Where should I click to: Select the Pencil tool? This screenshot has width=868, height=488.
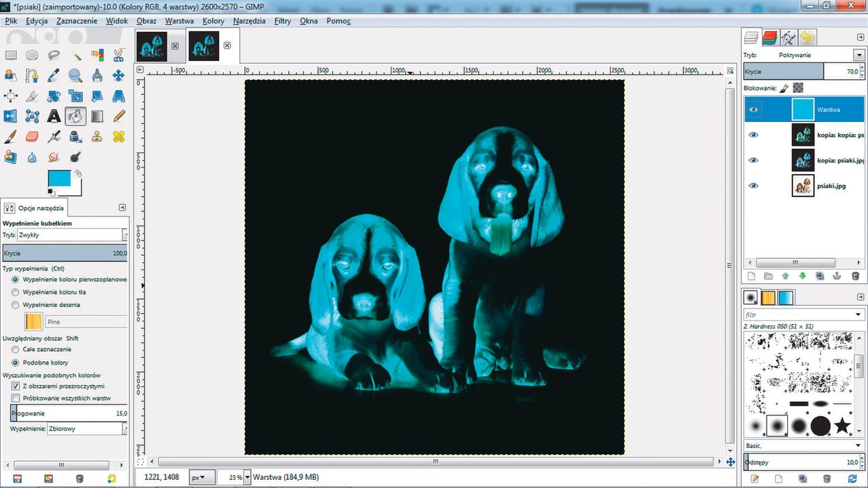[x=119, y=117]
